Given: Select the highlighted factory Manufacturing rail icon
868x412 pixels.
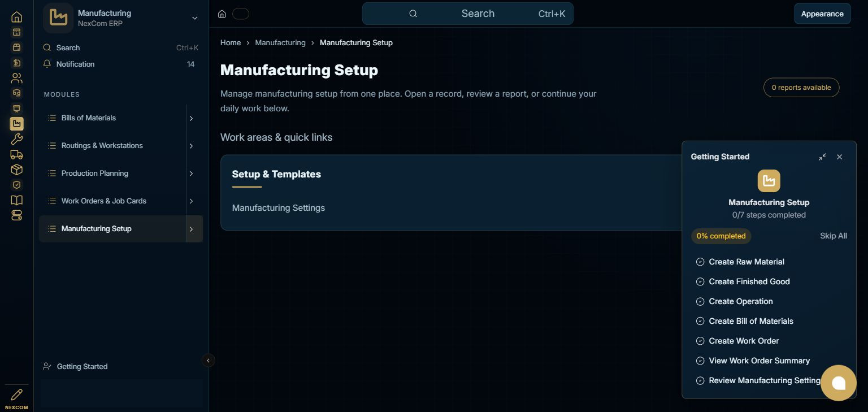Looking at the screenshot, I should click(x=16, y=124).
